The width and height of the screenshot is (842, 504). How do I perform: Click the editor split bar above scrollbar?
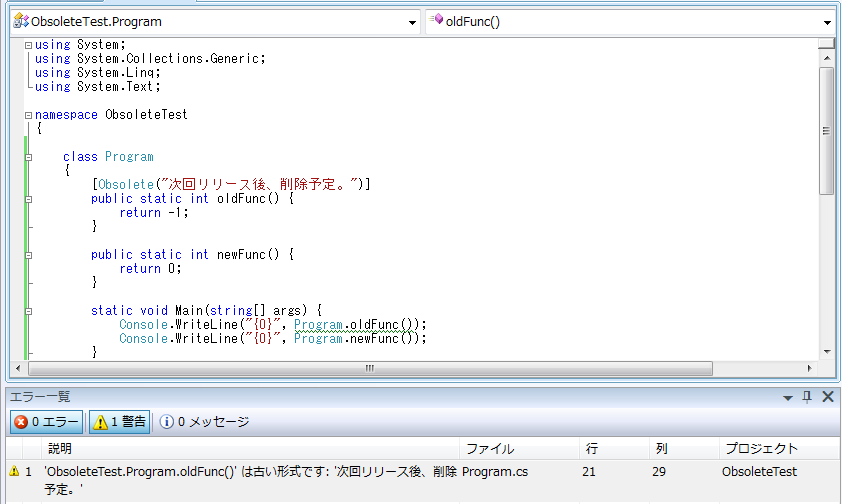(826, 43)
